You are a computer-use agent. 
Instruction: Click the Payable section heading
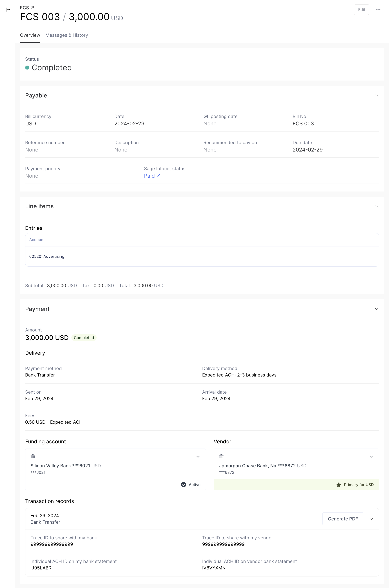point(36,95)
